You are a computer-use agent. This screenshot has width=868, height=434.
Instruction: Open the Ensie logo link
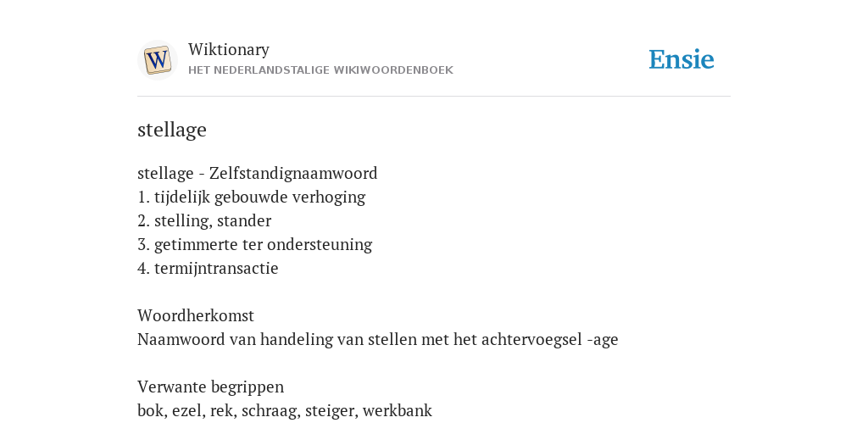pos(682,60)
